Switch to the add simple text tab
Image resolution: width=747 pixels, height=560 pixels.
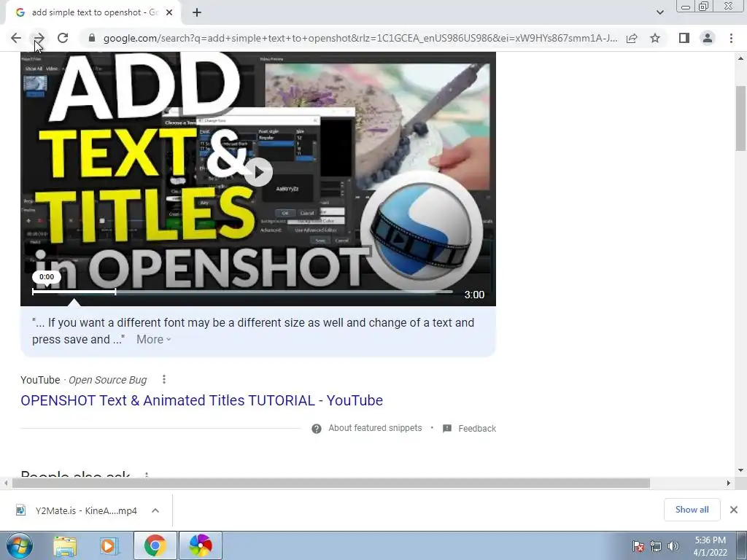93,12
